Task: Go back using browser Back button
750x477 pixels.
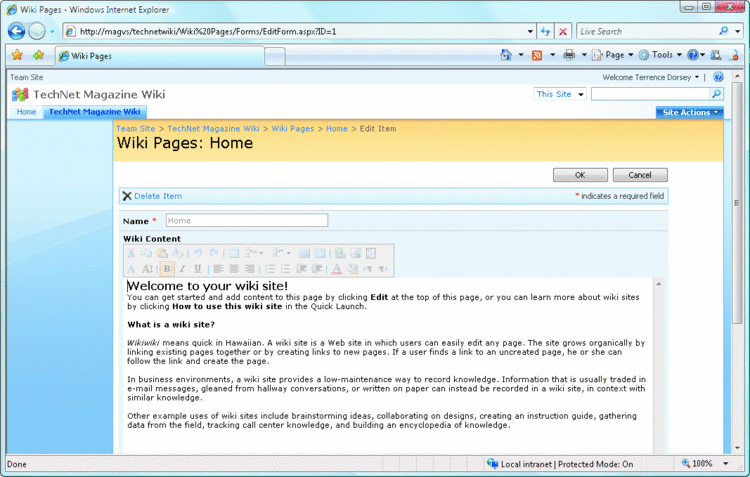Action: pos(16,32)
